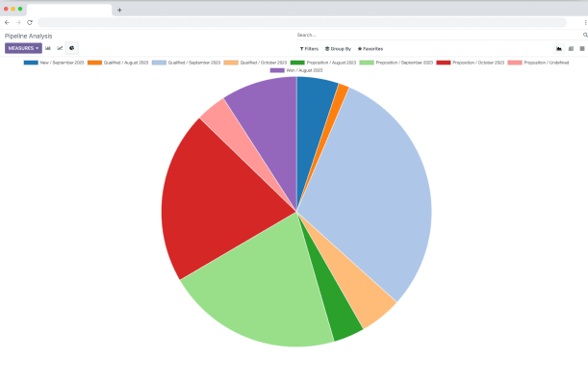
Task: Open the Favorites menu
Action: [x=371, y=48]
